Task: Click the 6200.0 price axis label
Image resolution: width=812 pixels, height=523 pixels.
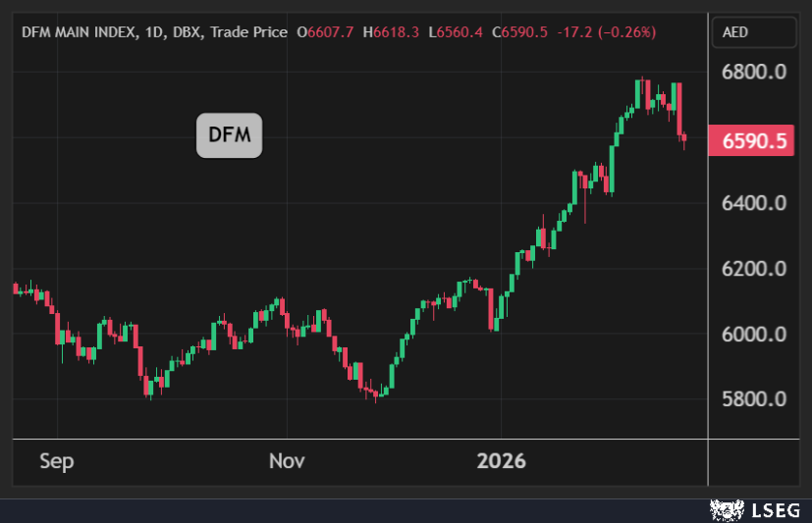Action: tap(754, 269)
